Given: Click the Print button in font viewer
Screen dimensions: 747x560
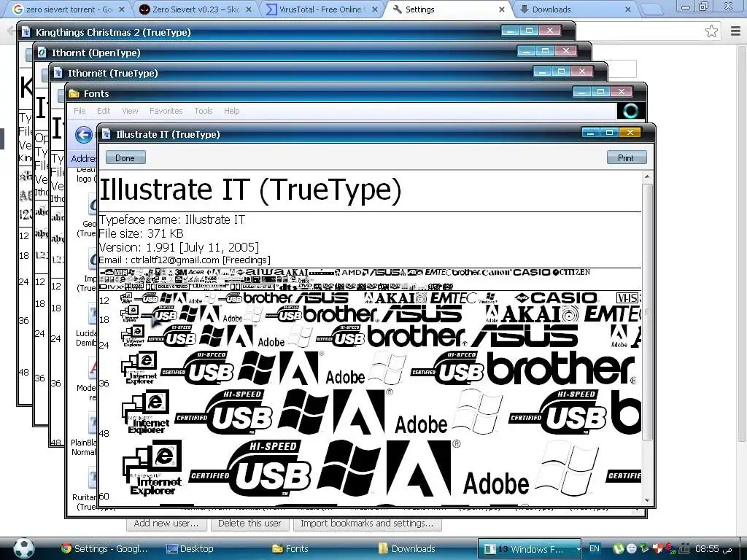Looking at the screenshot, I should pyautogui.click(x=626, y=157).
